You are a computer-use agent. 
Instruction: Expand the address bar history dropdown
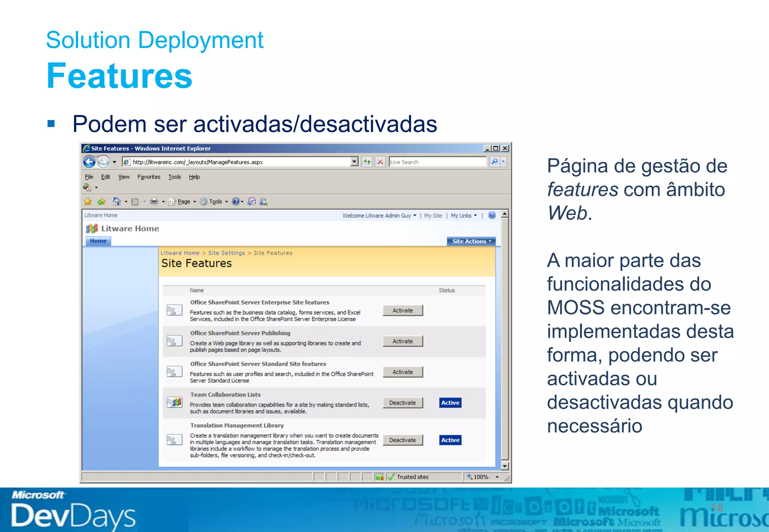point(354,162)
